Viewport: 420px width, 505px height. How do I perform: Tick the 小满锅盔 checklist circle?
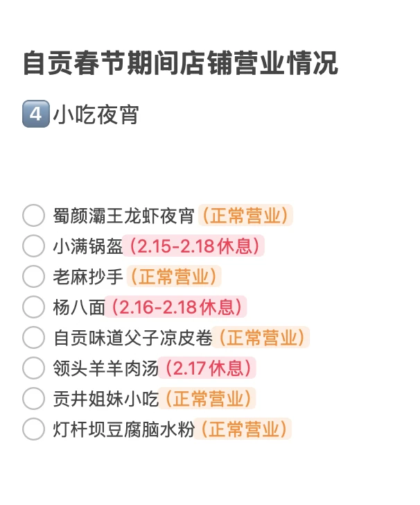point(33,246)
